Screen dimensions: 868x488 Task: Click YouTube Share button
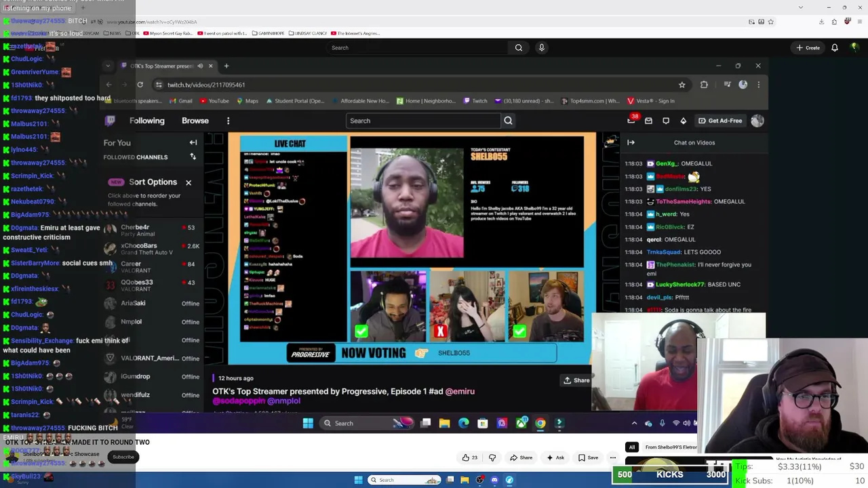pyautogui.click(x=521, y=457)
